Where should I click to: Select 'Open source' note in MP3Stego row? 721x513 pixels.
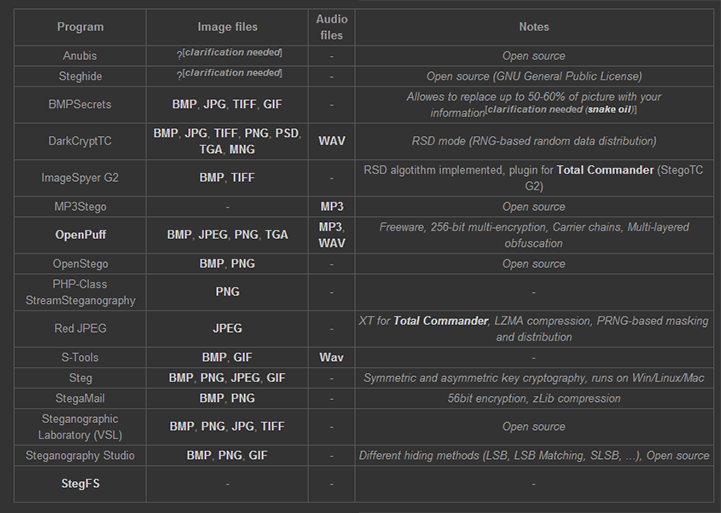(x=534, y=207)
